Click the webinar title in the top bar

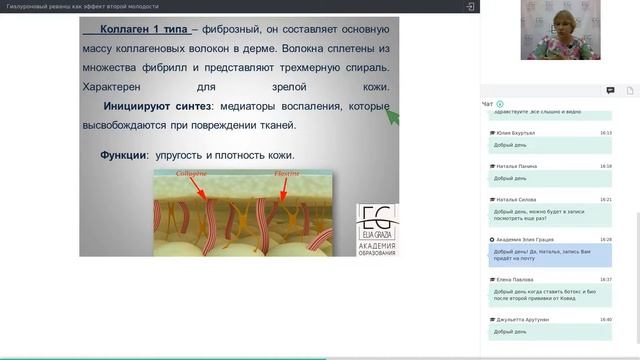click(82, 7)
